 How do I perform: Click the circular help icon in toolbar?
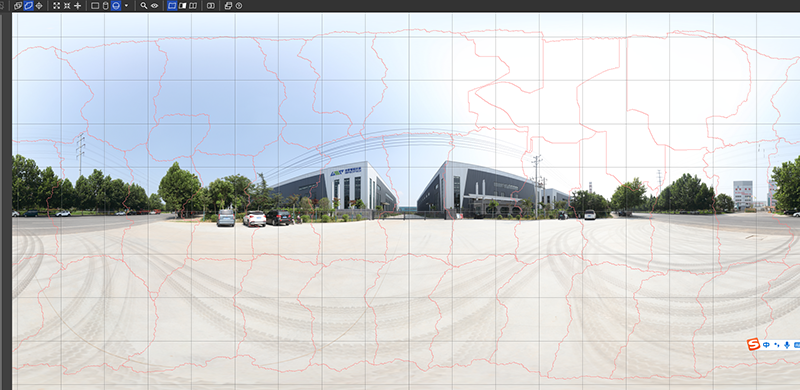point(239,6)
